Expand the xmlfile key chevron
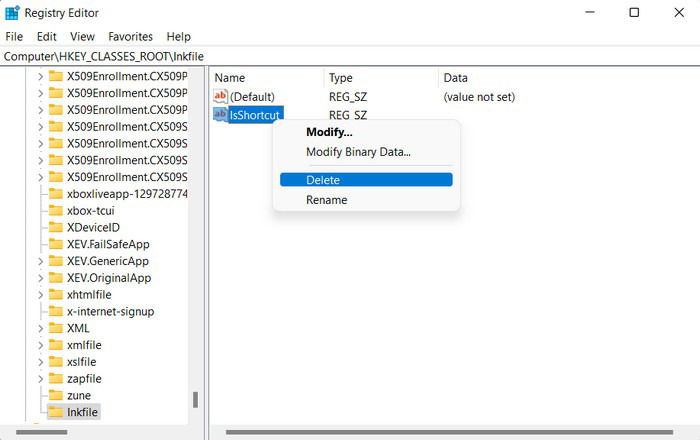Screen dimensions: 700x440 coord(40,345)
